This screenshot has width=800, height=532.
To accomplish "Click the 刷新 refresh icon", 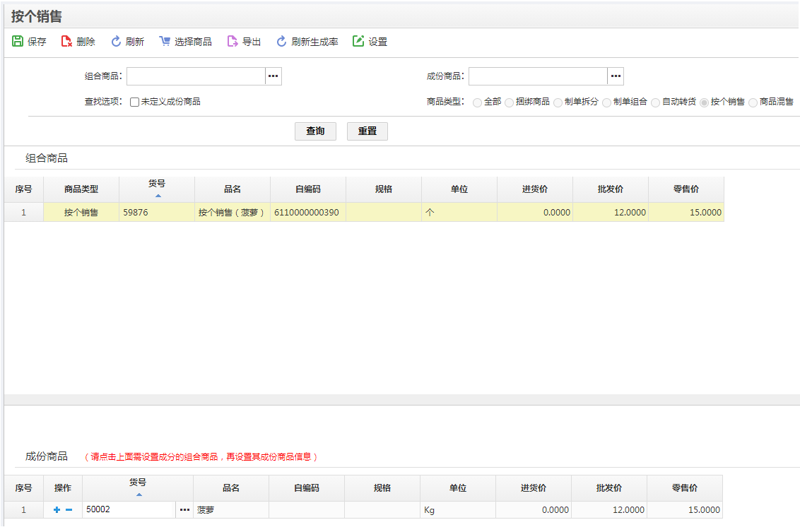I will click(116, 41).
